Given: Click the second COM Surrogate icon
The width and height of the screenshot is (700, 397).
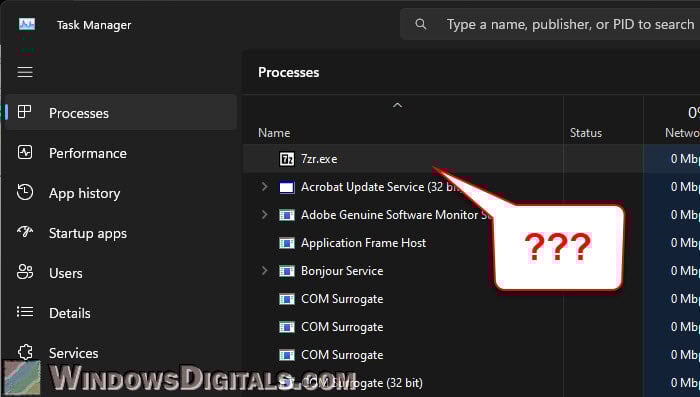Looking at the screenshot, I should click(x=287, y=327).
